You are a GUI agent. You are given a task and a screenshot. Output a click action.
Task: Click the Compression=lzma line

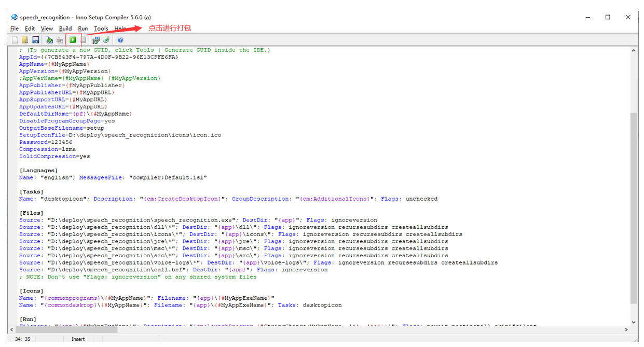coord(47,149)
